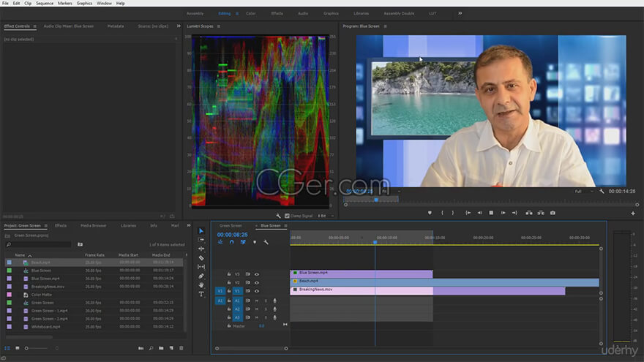This screenshot has height=362, width=644.
Task: Select the Slip tool
Action: coord(201,267)
